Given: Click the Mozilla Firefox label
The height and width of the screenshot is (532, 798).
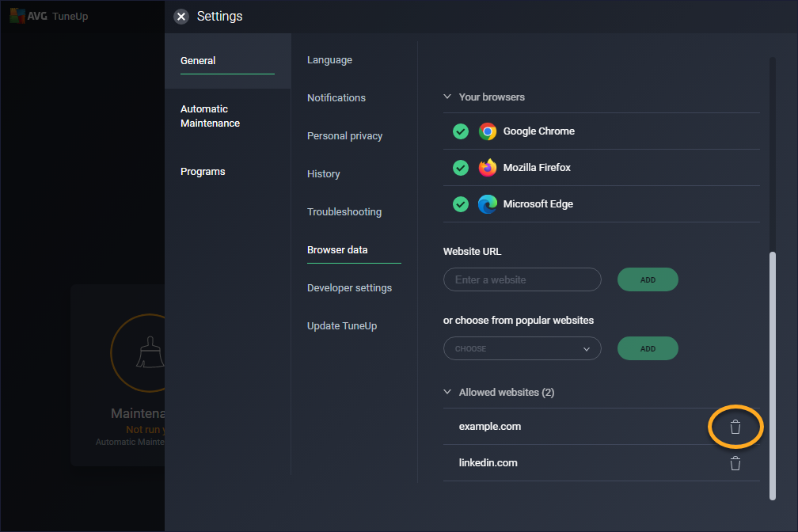Looking at the screenshot, I should point(537,168).
